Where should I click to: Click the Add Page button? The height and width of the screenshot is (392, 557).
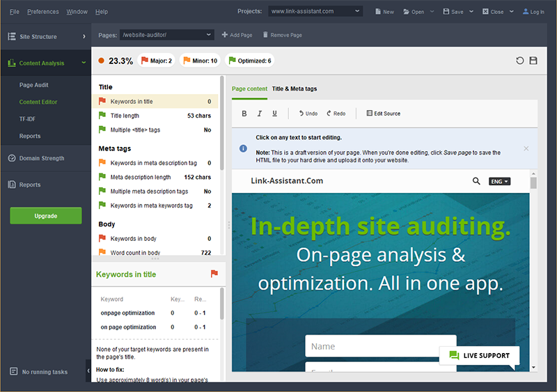[237, 35]
